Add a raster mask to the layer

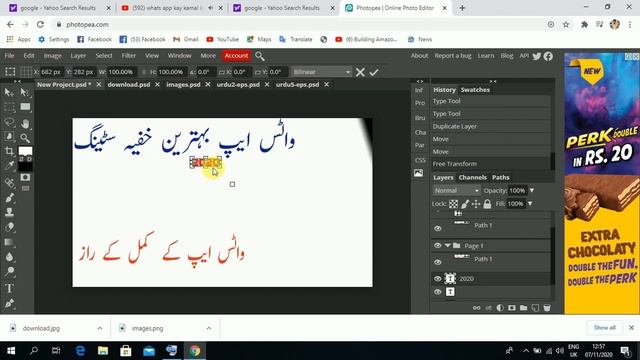point(511,308)
